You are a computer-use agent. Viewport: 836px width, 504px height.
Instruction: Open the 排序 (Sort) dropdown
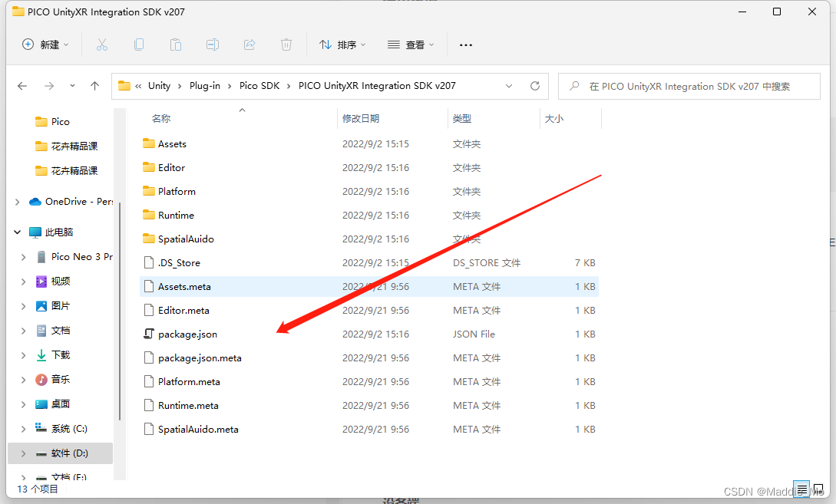[342, 44]
